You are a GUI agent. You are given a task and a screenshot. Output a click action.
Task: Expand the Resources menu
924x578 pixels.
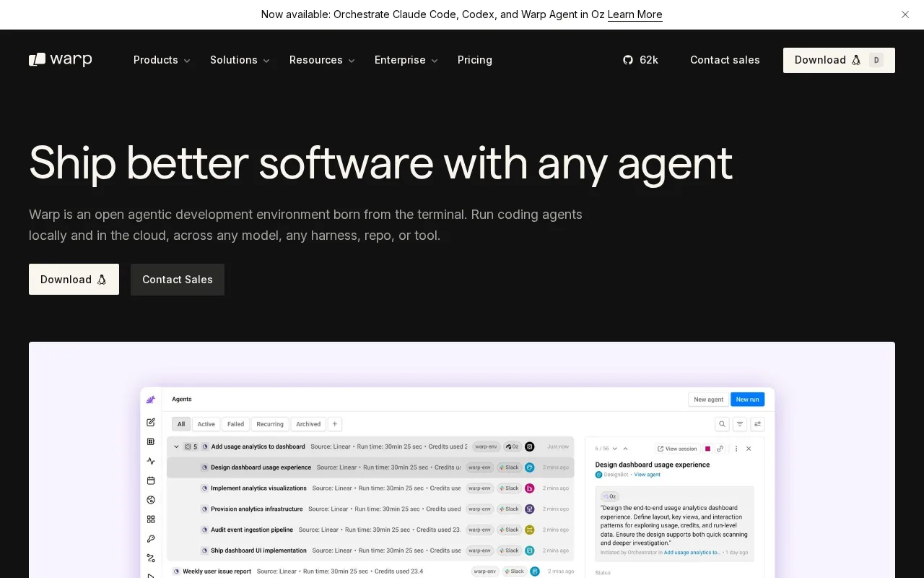pos(322,60)
